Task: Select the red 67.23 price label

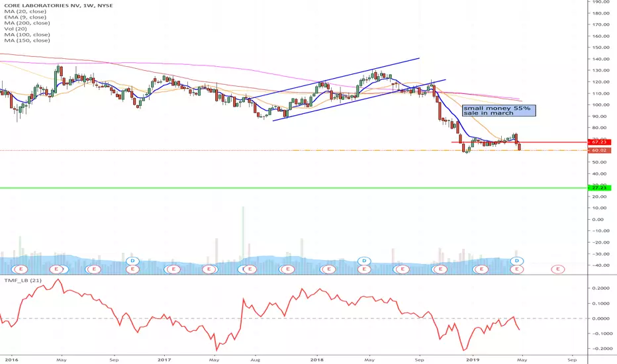Action: coord(599,142)
